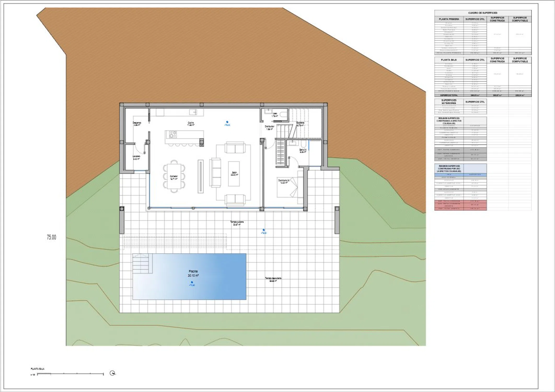Click the north arrow compass symbol
The height and width of the screenshot is (392, 555).
(112, 373)
